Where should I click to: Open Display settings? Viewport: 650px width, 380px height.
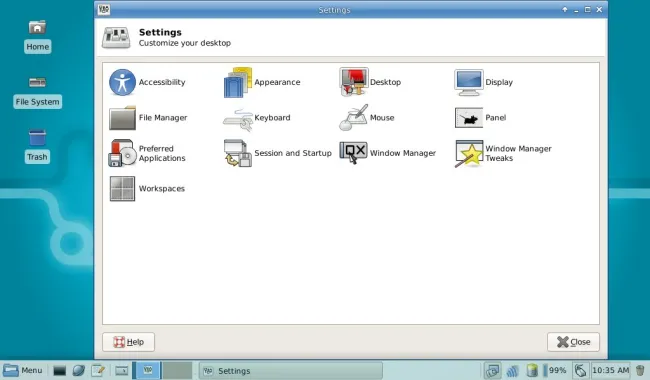coord(484,82)
